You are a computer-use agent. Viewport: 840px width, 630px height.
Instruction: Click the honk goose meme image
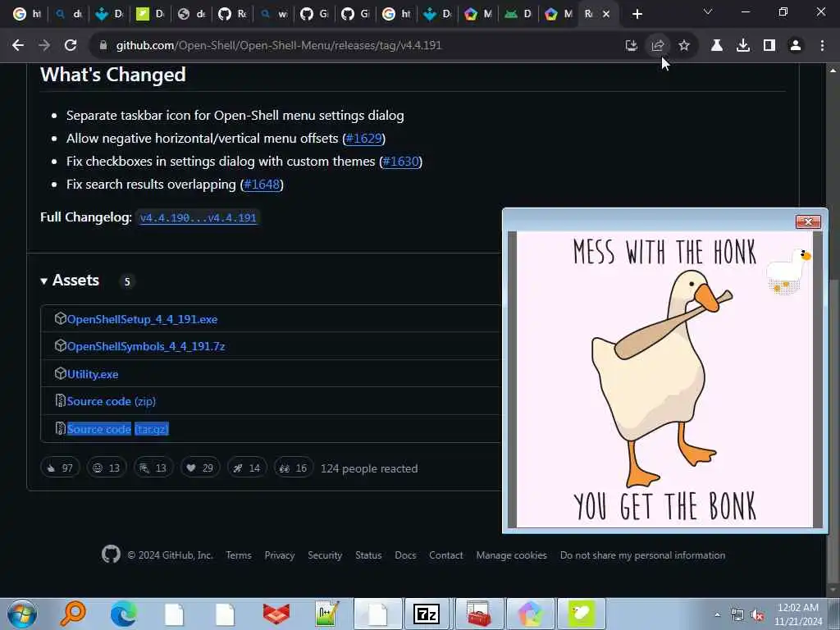click(x=664, y=379)
